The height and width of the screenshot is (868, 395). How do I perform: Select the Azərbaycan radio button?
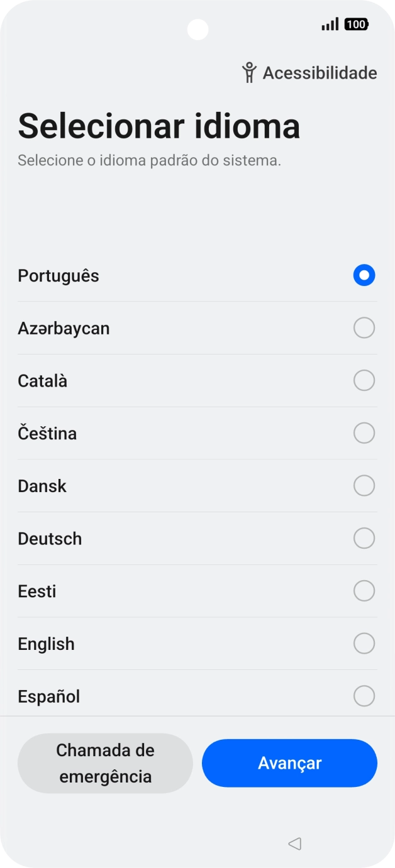[x=364, y=328]
